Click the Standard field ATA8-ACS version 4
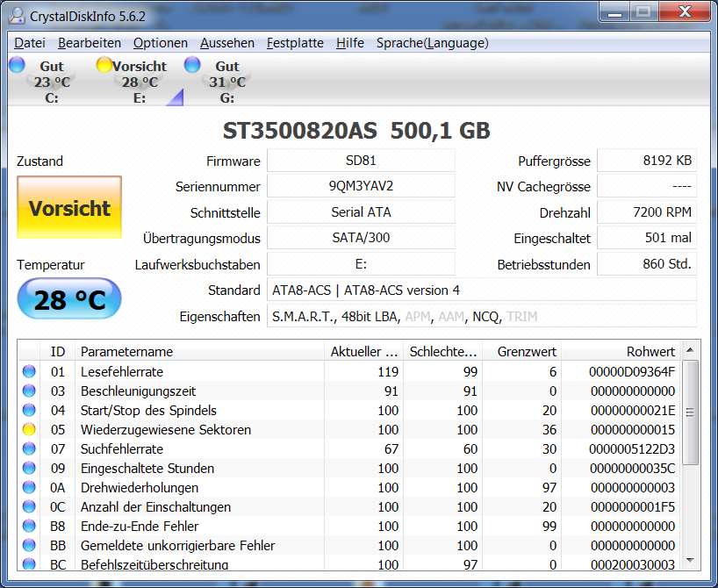 point(482,290)
